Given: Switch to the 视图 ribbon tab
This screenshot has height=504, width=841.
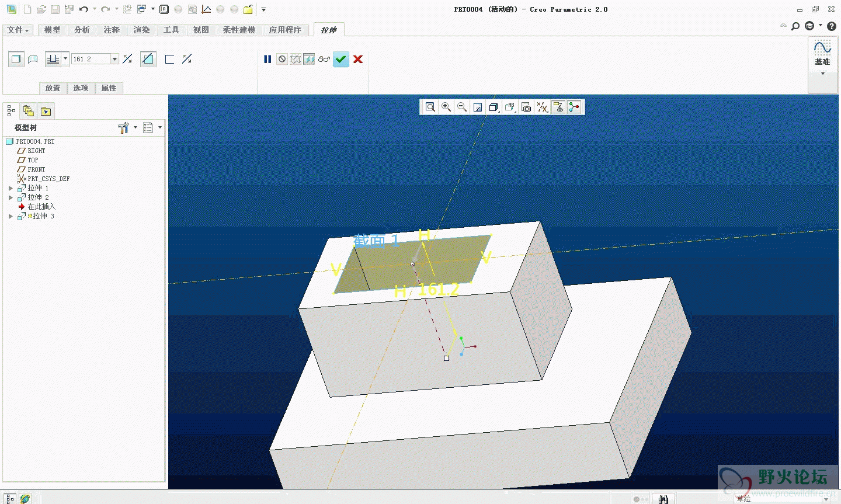Looking at the screenshot, I should pyautogui.click(x=201, y=30).
